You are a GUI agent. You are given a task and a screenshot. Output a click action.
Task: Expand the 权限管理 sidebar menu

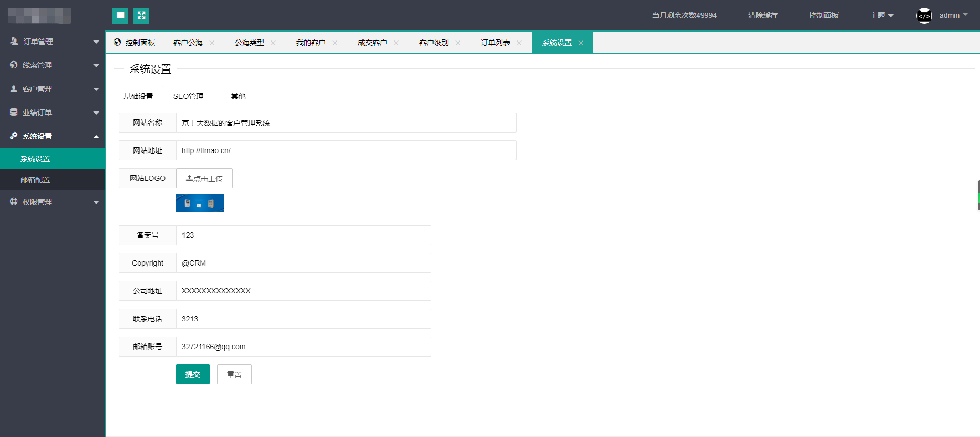pos(53,202)
